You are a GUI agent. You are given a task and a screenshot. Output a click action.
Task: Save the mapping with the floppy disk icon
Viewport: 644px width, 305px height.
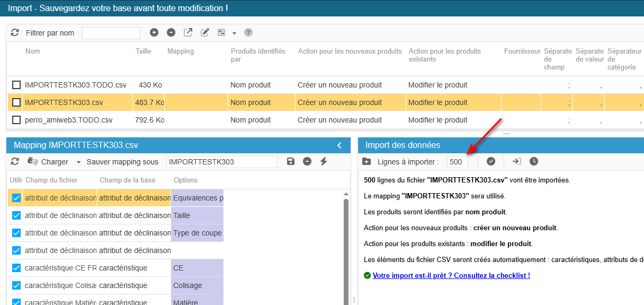point(290,161)
